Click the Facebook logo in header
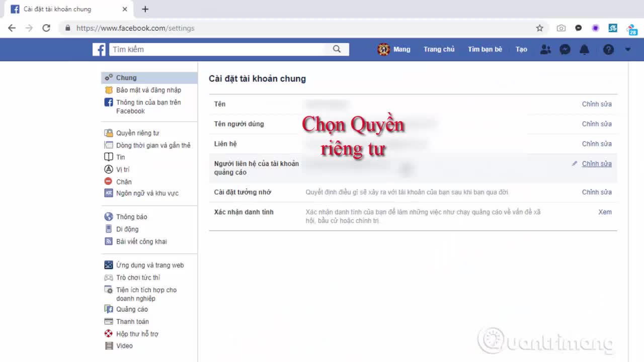644x362 pixels. pos(99,49)
